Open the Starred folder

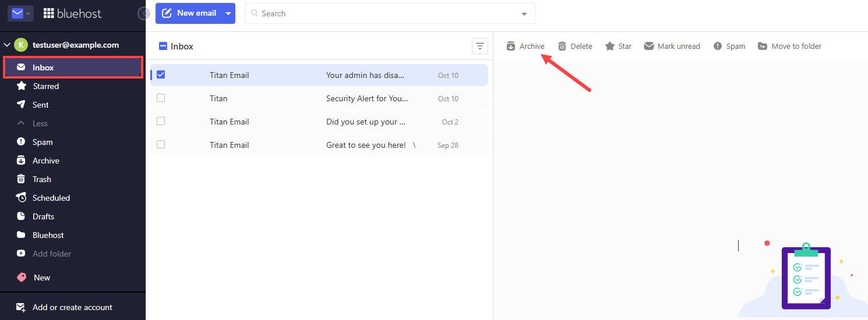(45, 86)
